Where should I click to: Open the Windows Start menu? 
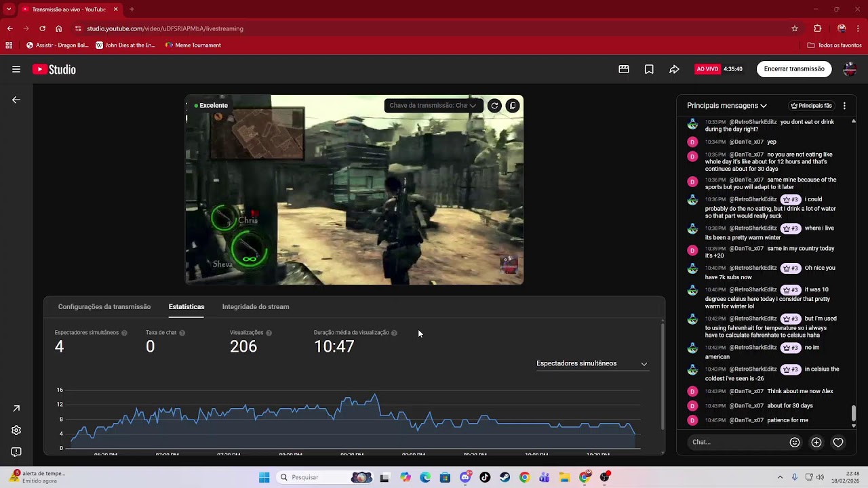coord(264,477)
